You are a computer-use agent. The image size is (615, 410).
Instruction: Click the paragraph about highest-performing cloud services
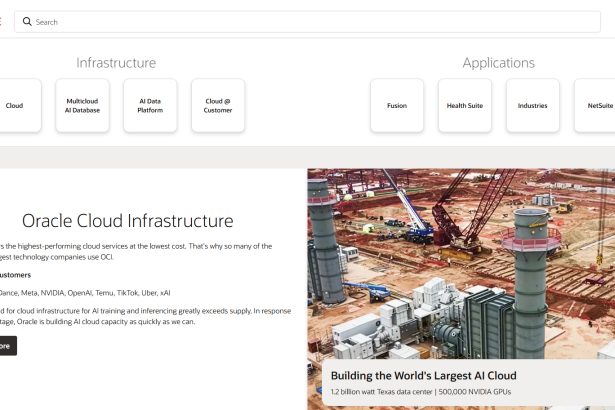[136, 251]
